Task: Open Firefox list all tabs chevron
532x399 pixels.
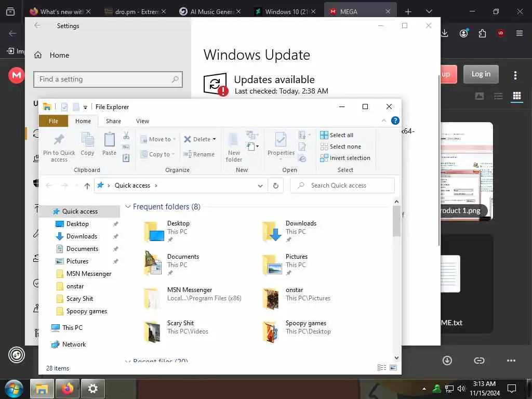Action: pyautogui.click(x=429, y=11)
